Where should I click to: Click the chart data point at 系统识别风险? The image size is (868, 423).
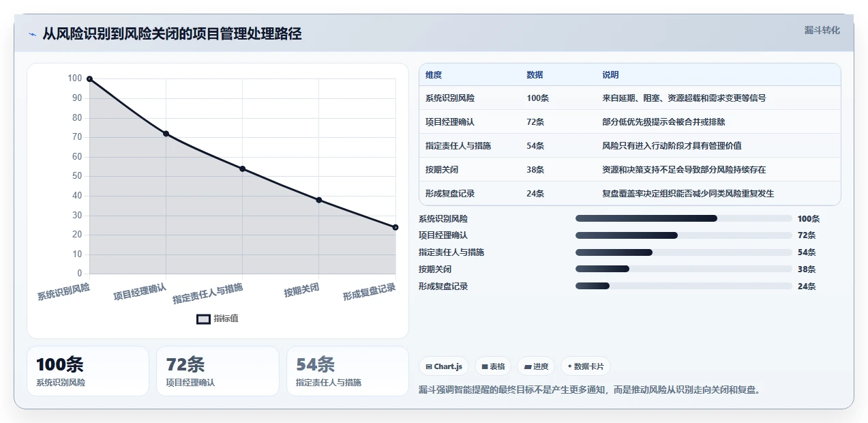pos(89,79)
